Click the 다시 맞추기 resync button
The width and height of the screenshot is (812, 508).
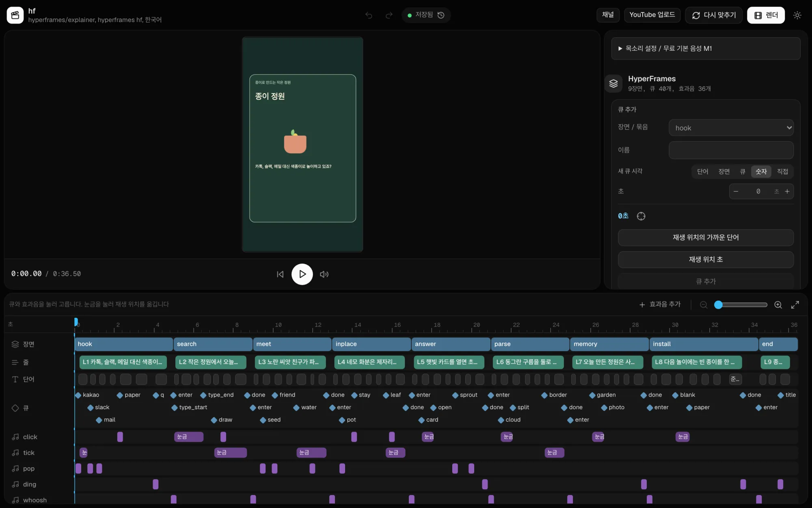(714, 15)
